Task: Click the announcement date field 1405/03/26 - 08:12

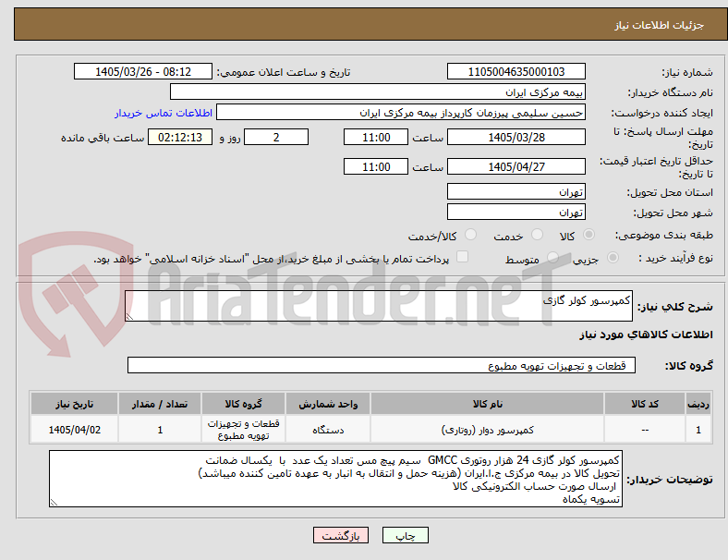Action: (x=143, y=71)
